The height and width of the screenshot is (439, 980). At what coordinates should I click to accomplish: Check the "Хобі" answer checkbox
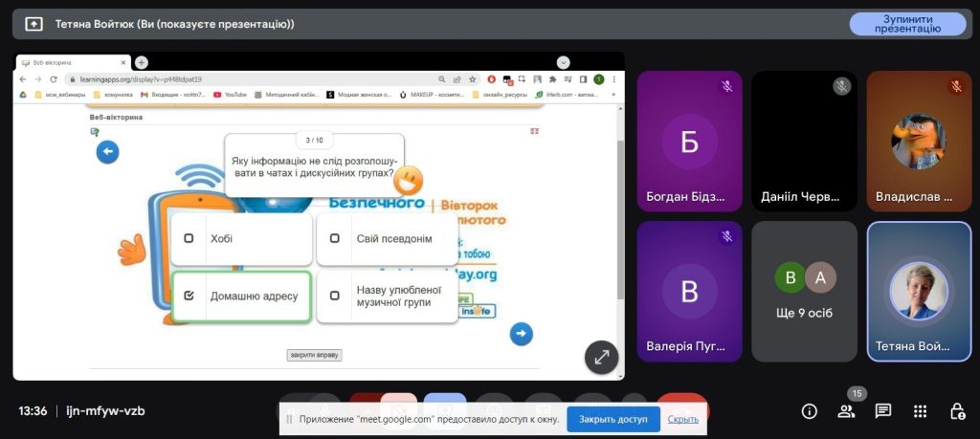[x=189, y=238]
